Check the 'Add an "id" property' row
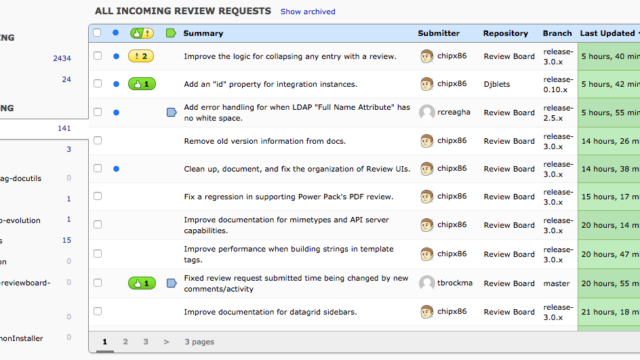640x360 pixels. [98, 83]
